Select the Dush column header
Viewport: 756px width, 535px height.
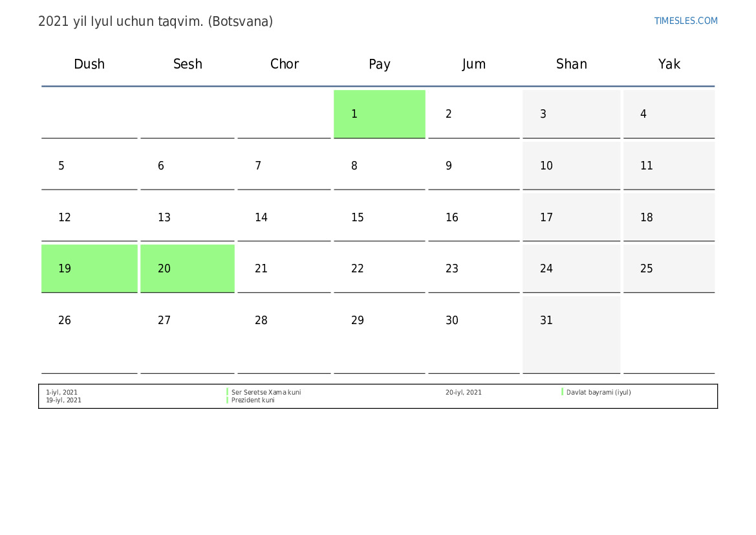(x=89, y=64)
